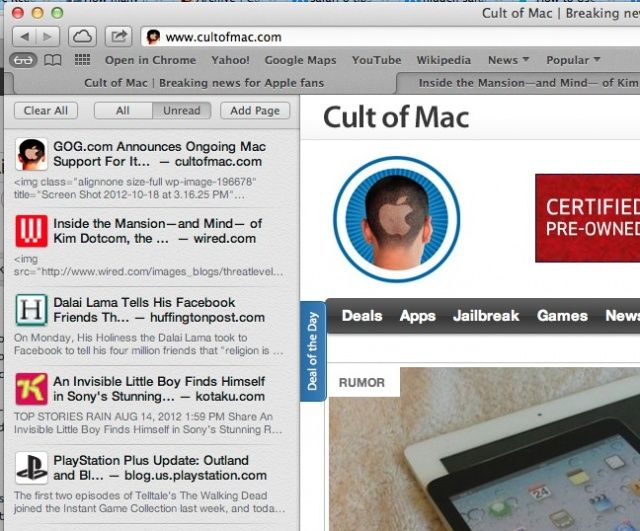Go back with the Safari back arrow
The image size is (640, 531).
[x=24, y=37]
